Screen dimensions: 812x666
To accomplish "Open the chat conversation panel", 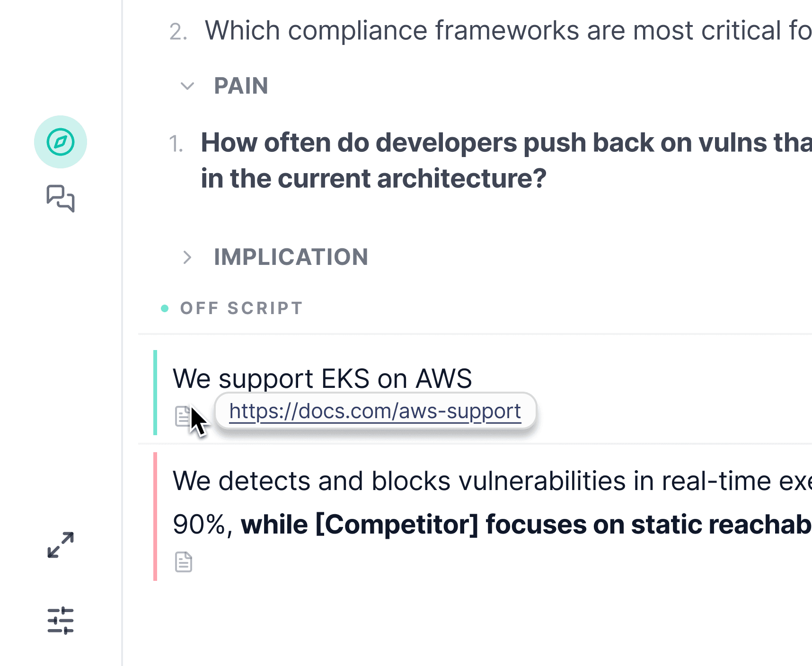I will coord(61,200).
